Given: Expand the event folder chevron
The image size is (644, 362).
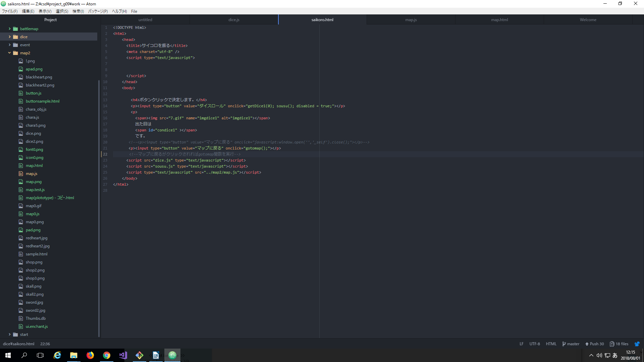Looking at the screenshot, I should (x=9, y=45).
